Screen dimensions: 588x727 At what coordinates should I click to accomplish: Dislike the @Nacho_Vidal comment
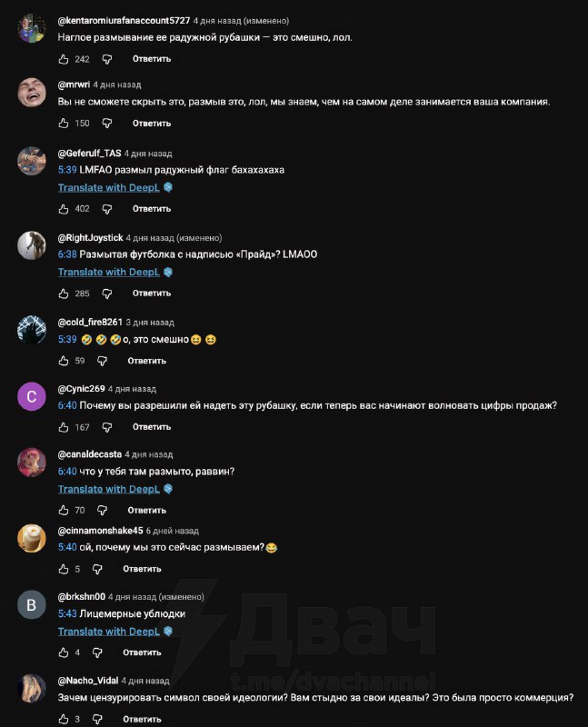coord(97,719)
